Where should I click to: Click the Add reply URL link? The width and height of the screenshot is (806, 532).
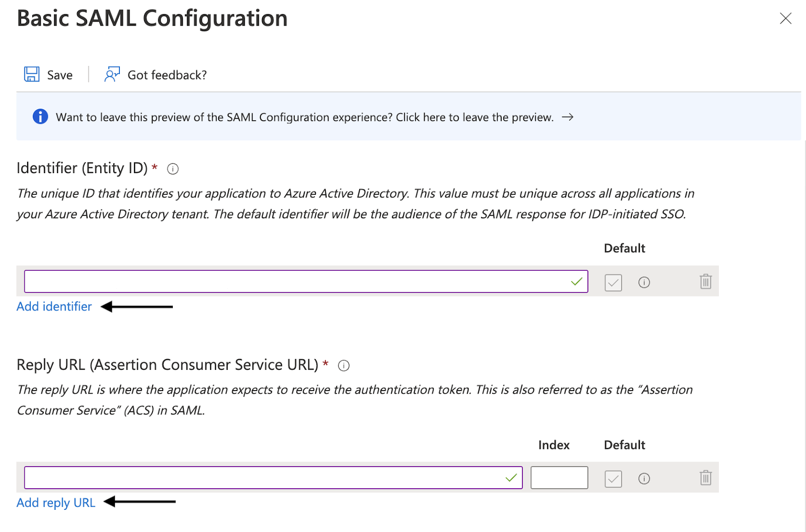point(56,503)
